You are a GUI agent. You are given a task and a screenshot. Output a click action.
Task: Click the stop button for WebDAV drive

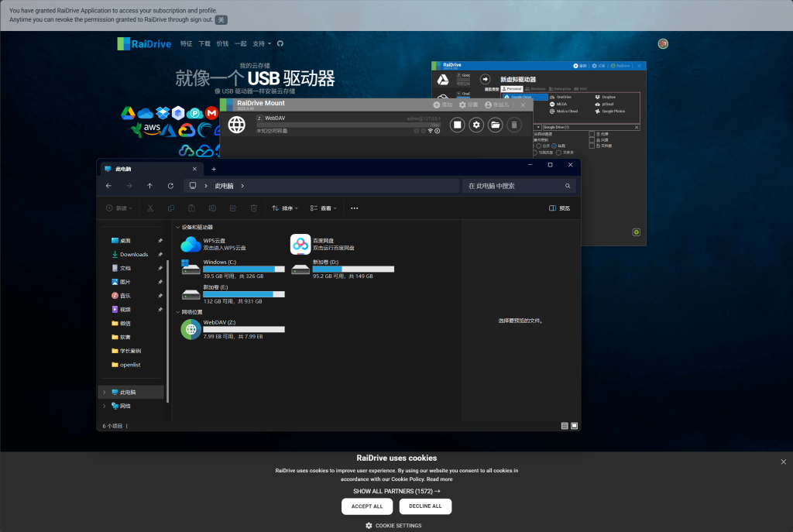(x=458, y=125)
